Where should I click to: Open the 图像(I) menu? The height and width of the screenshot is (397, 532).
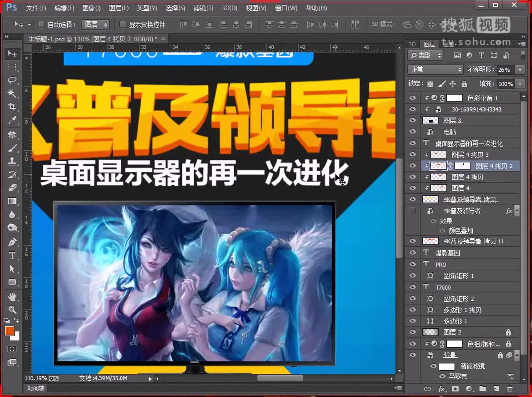pos(92,8)
